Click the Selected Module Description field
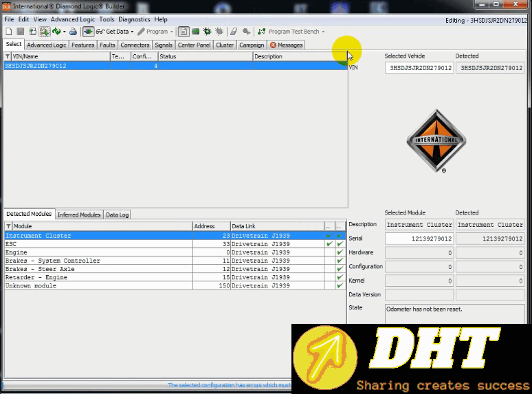This screenshot has width=532, height=394. 419,225
